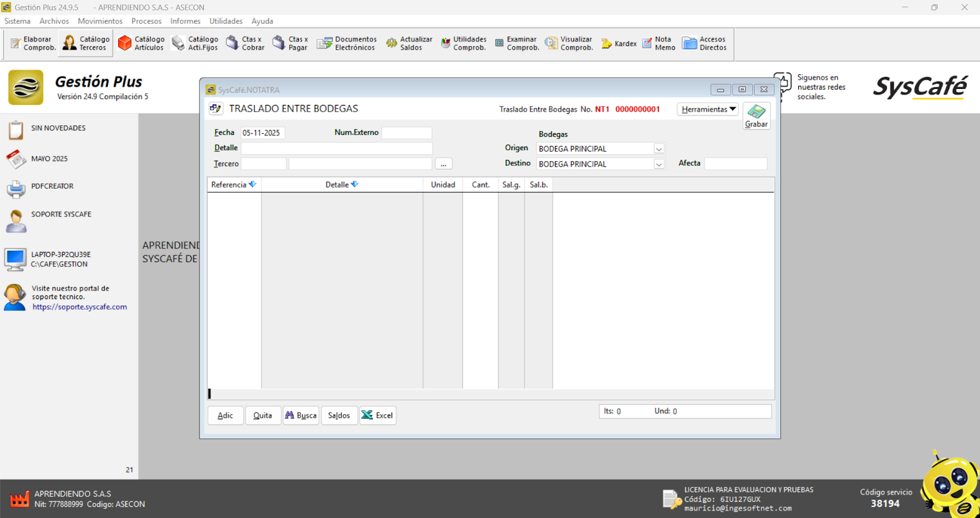Expand the Origen bodega dropdown
The image size is (980, 518).
tap(659, 149)
